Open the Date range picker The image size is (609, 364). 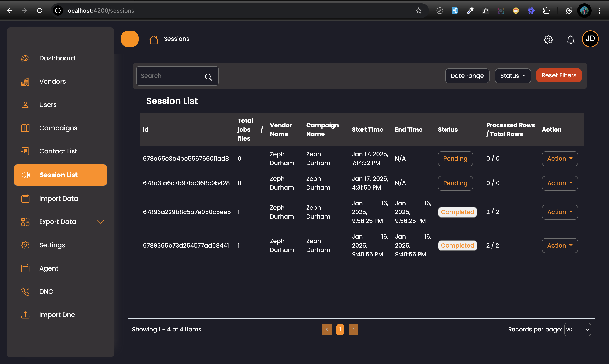click(467, 76)
